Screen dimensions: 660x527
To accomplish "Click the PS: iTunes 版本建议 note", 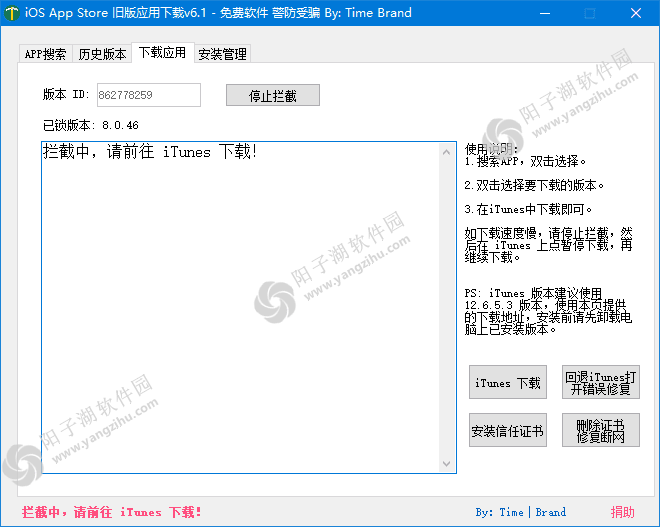I will pyautogui.click(x=548, y=311).
